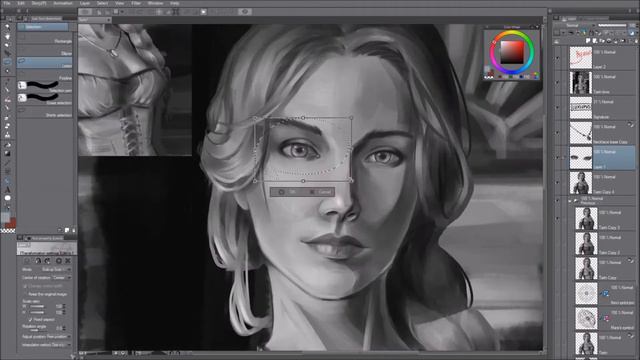This screenshot has height=360, width=640.
Task: Select the Signature layer thumbnail
Action: [580, 108]
